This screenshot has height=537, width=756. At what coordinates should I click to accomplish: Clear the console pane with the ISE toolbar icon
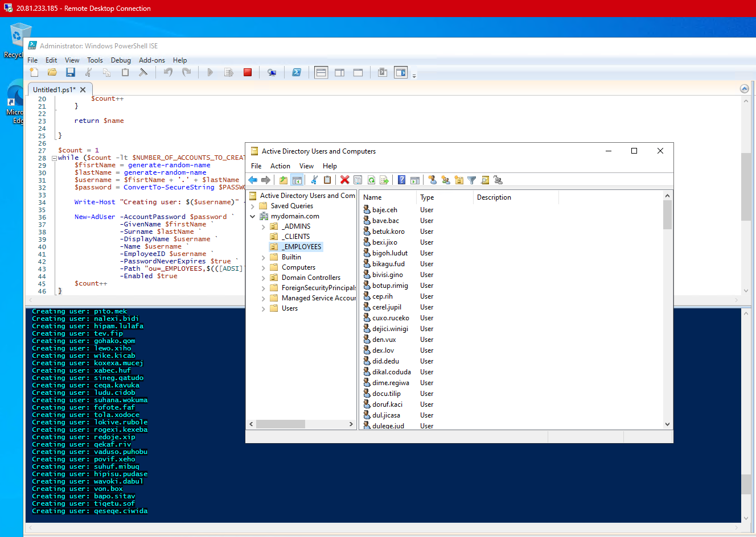coord(143,72)
